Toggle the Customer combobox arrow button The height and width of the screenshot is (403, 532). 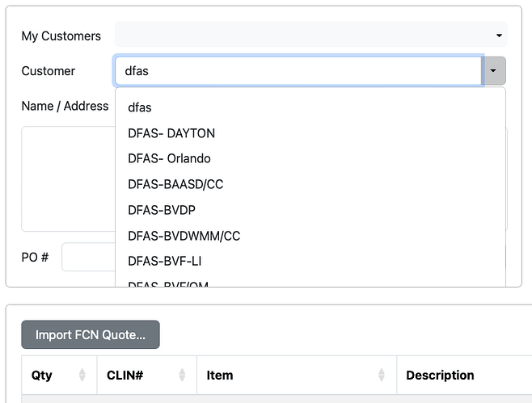(494, 71)
